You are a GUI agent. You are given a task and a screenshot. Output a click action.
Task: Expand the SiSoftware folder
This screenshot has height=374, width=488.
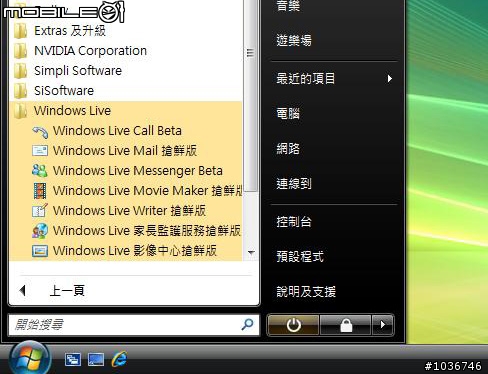[x=126, y=91]
